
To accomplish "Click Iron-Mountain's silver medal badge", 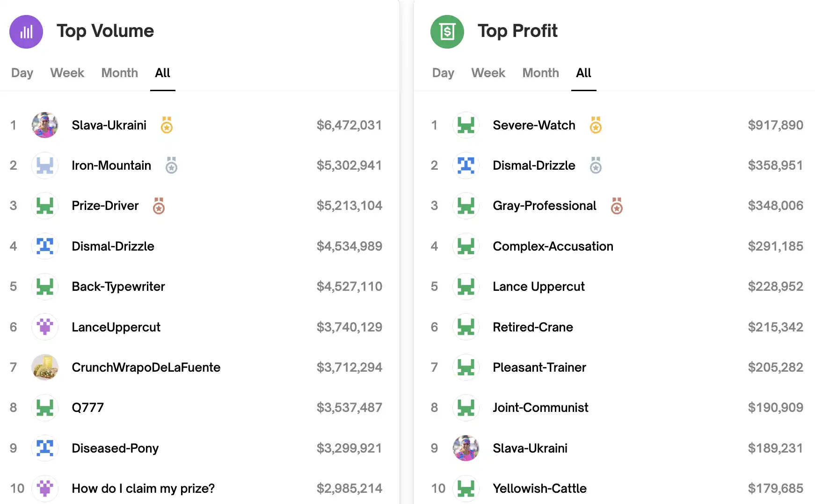I will pyautogui.click(x=171, y=166).
